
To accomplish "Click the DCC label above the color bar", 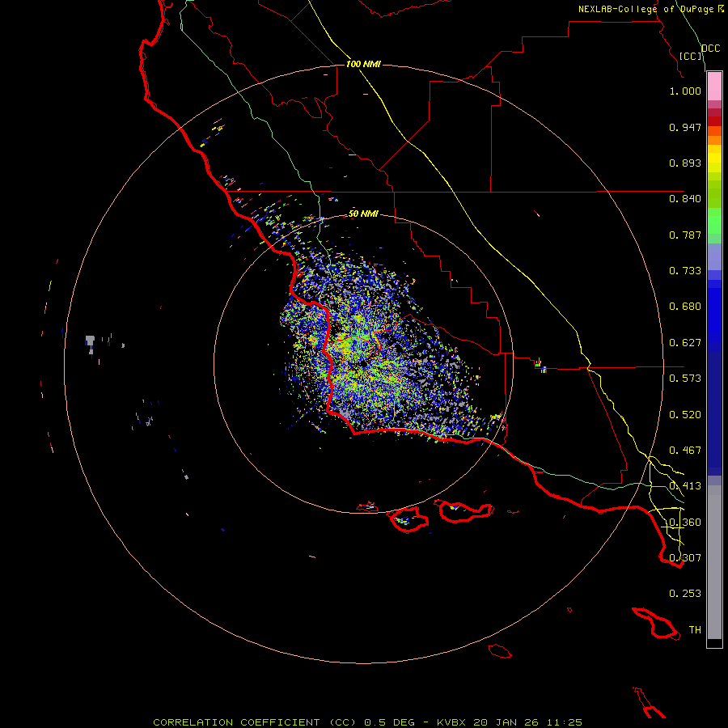I will pos(711,49).
